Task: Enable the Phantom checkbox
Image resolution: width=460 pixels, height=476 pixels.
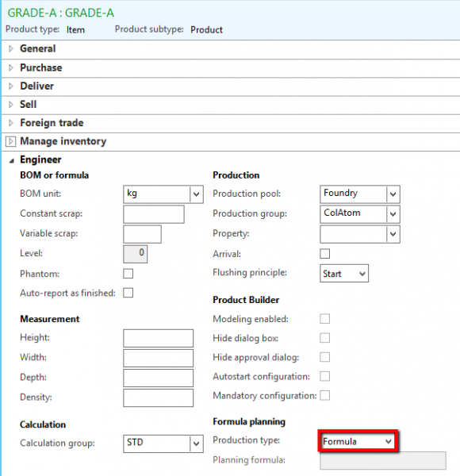Action: [x=128, y=274]
